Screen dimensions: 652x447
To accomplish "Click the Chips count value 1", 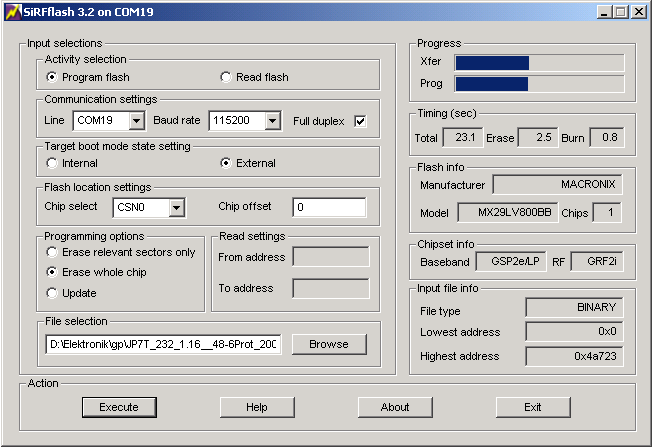I will (607, 212).
